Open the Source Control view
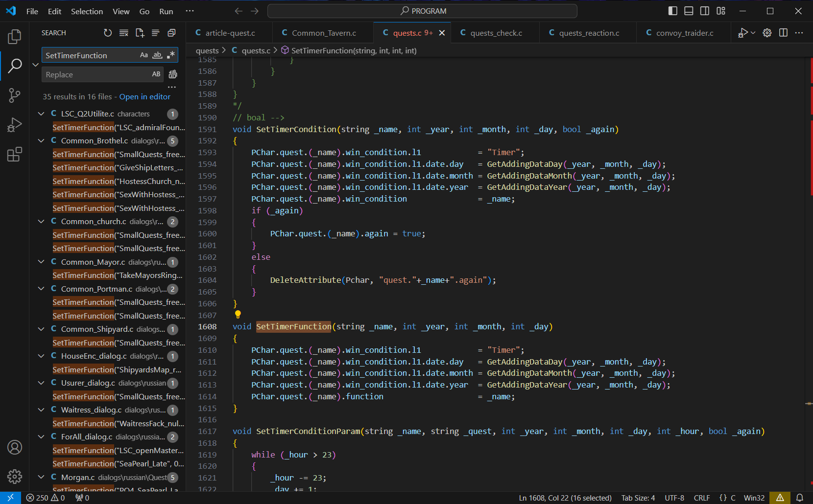The height and width of the screenshot is (504, 813). click(x=15, y=95)
